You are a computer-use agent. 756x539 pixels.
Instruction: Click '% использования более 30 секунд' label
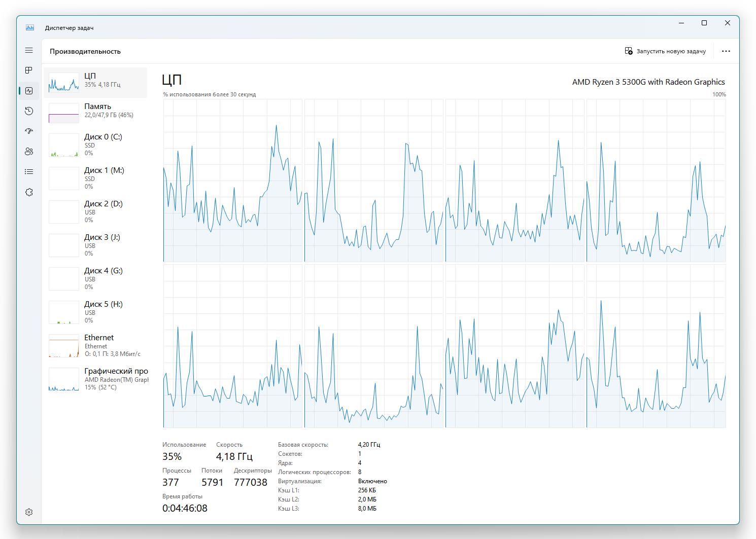[210, 94]
